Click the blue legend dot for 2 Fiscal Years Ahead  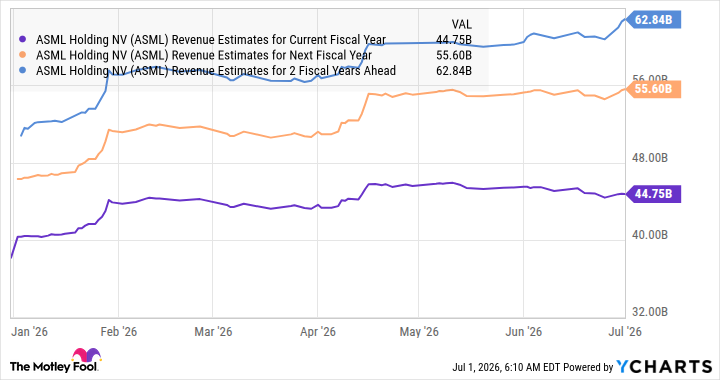point(22,71)
